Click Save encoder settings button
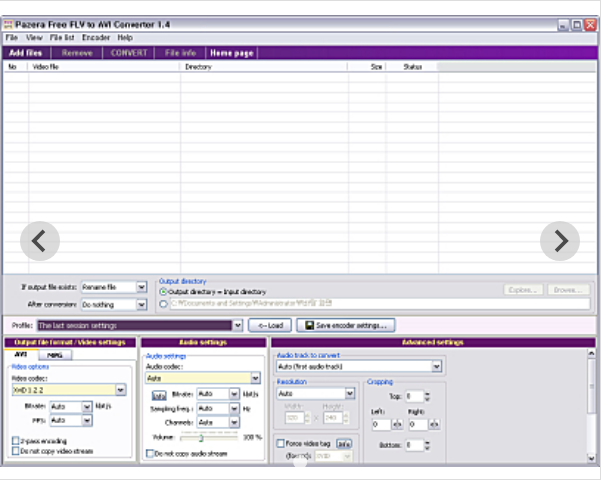This screenshot has height=481, width=601. click(x=345, y=325)
